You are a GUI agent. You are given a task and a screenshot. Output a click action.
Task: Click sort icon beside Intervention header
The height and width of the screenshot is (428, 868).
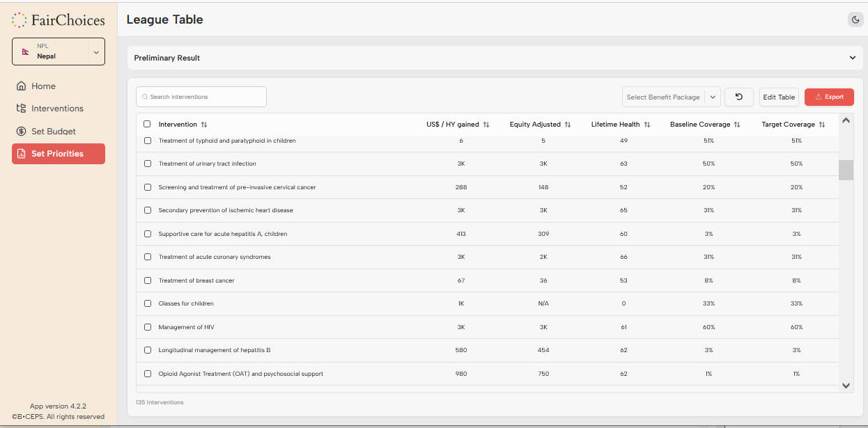(x=204, y=125)
